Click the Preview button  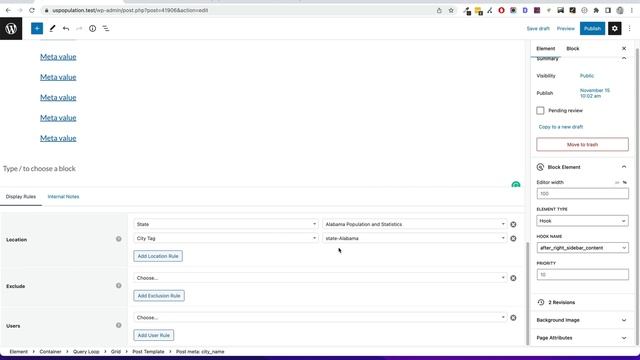point(566,29)
